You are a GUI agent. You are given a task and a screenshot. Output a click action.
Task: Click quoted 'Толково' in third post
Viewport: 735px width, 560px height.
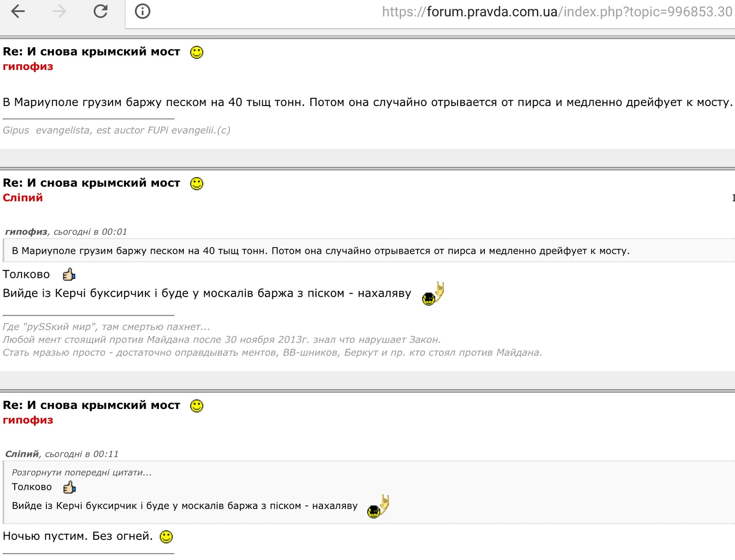(x=32, y=487)
